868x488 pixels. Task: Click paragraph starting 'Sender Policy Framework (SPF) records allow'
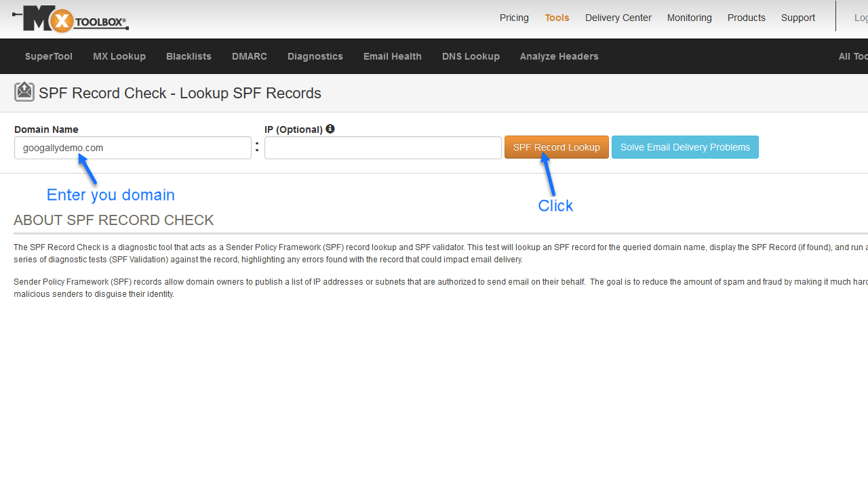point(441,288)
